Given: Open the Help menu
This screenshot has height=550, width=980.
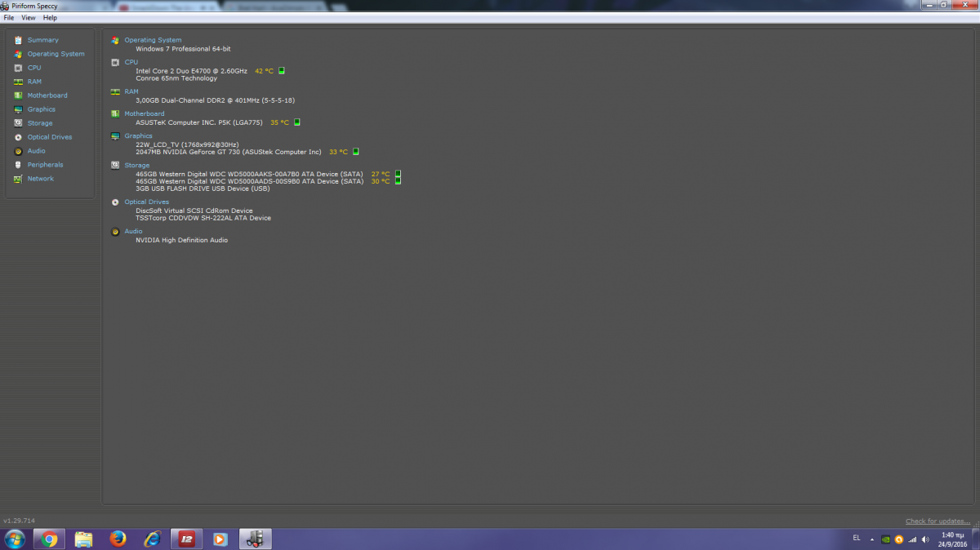Looking at the screenshot, I should click(50, 17).
